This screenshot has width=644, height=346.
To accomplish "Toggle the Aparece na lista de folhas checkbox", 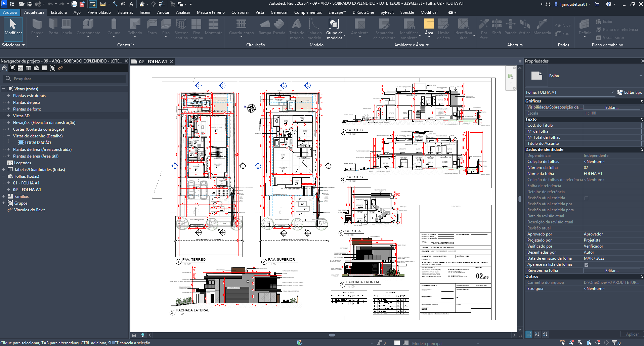I will (586, 265).
